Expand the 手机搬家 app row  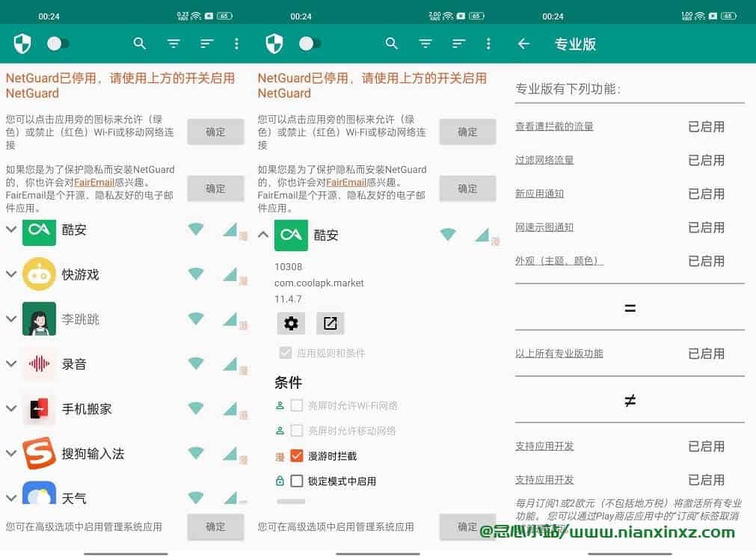click(x=11, y=409)
